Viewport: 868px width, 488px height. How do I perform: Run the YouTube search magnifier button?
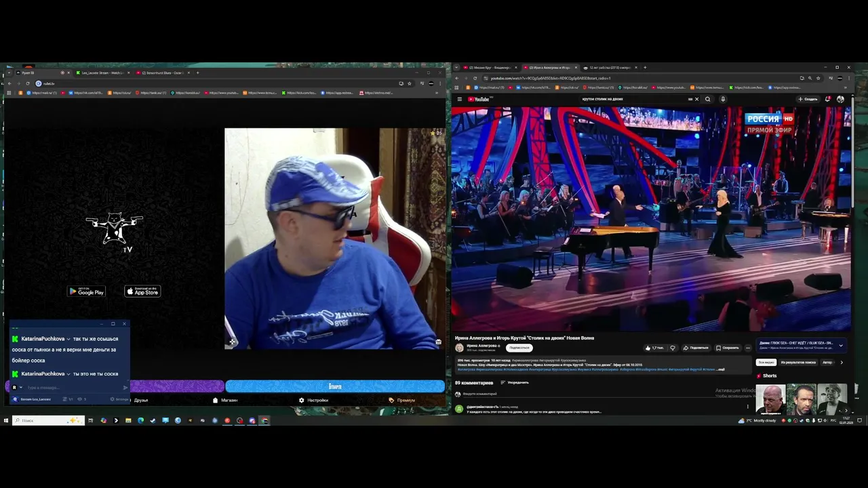[707, 99]
